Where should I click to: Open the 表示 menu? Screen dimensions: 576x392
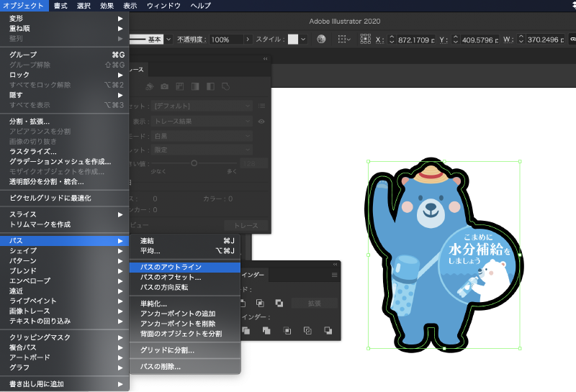pyautogui.click(x=130, y=6)
